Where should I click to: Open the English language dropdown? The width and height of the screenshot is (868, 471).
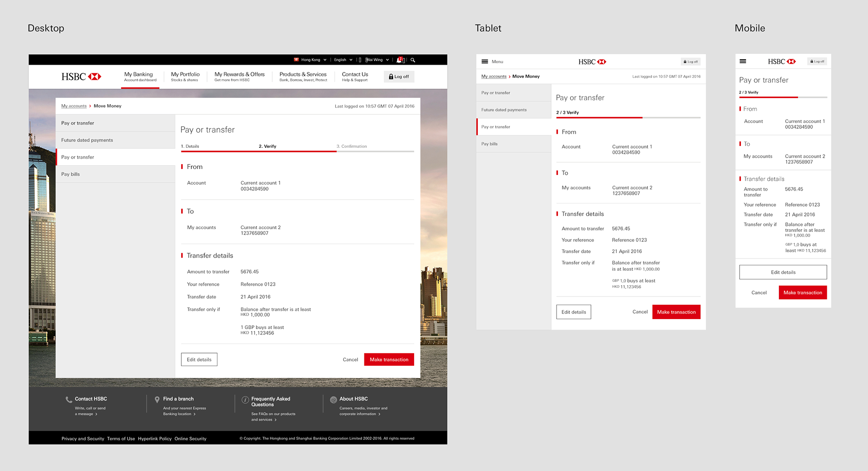pyautogui.click(x=343, y=60)
